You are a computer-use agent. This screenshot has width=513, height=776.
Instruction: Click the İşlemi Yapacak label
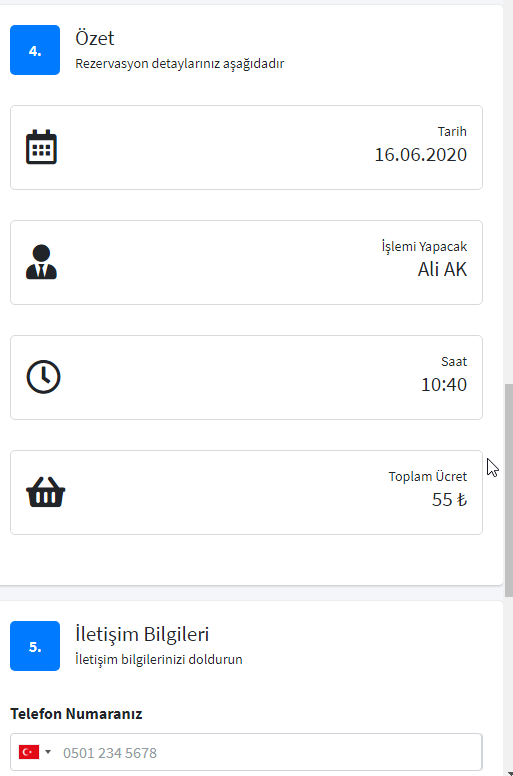pyautogui.click(x=424, y=246)
